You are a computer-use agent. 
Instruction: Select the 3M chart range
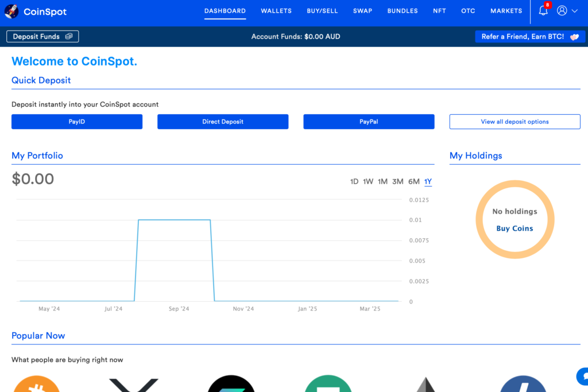click(x=397, y=181)
